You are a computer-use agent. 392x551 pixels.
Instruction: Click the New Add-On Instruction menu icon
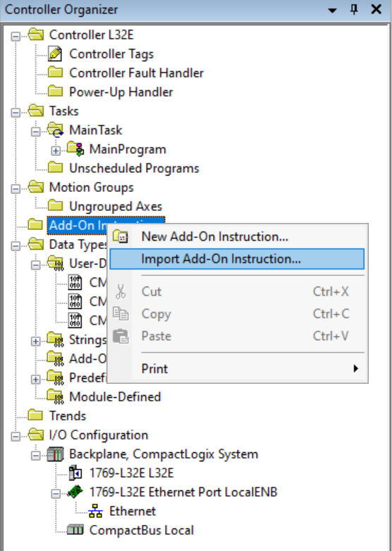tap(121, 236)
